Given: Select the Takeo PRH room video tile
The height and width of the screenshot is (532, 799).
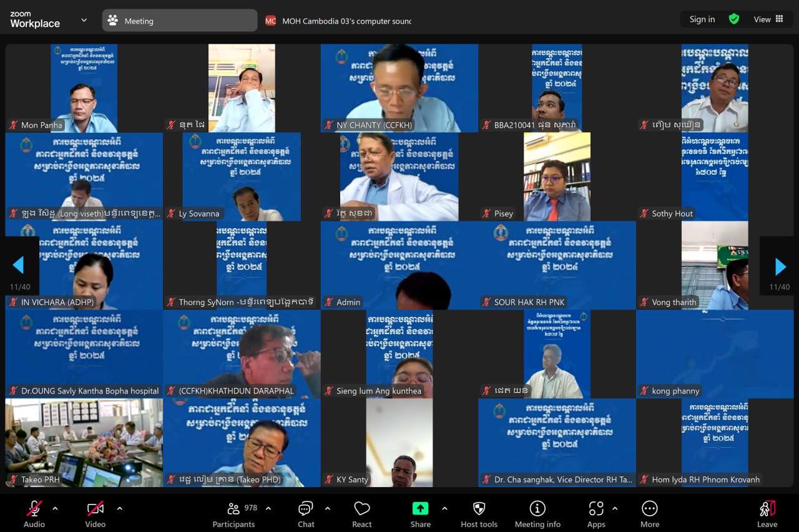Looking at the screenshot, I should click(x=84, y=443).
